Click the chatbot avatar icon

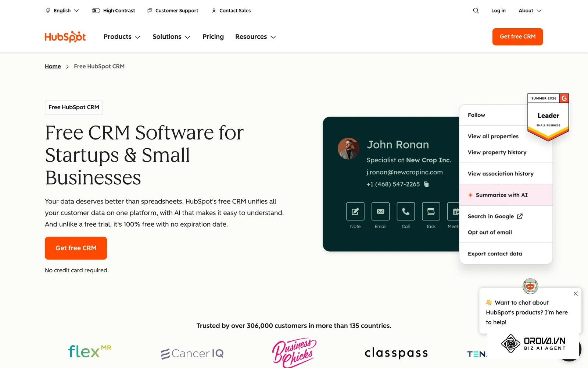(x=530, y=286)
